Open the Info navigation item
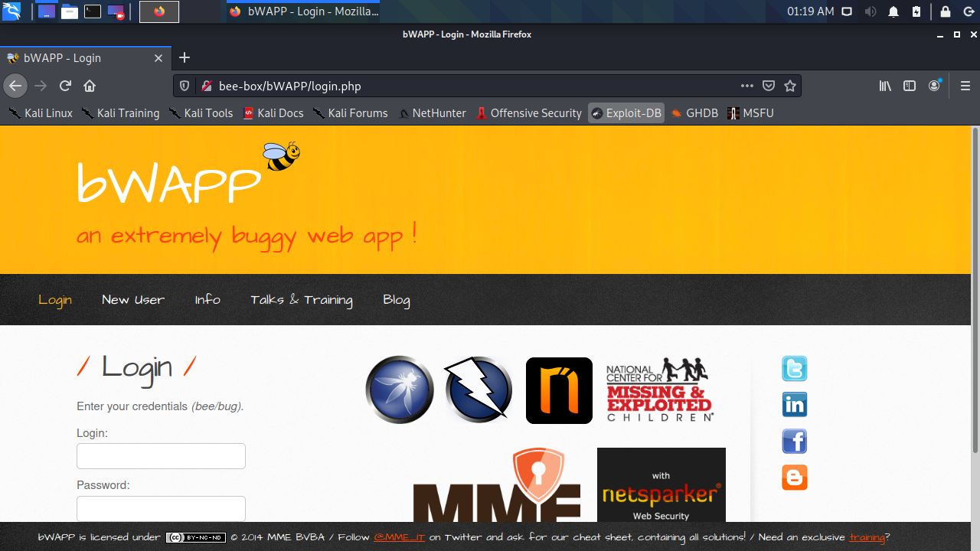 coord(207,300)
